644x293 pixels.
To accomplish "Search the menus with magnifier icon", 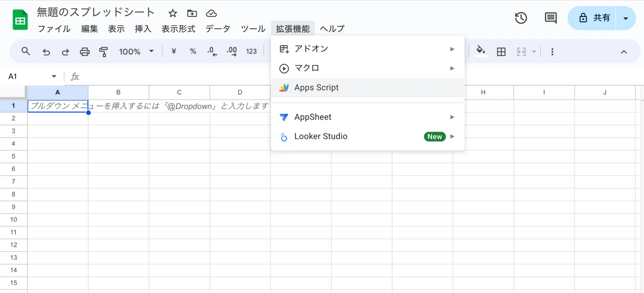I will [x=26, y=51].
